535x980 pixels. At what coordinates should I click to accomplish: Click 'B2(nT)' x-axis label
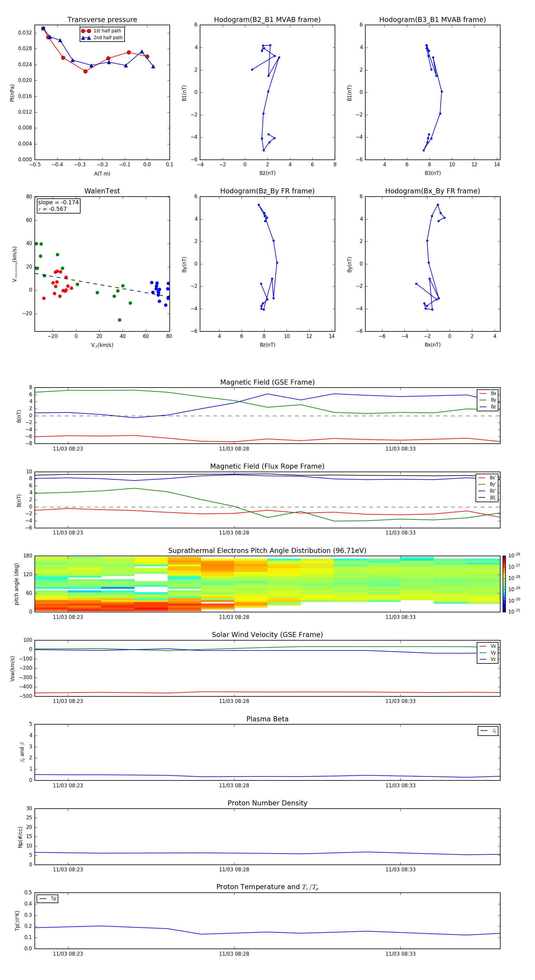pyautogui.click(x=267, y=173)
